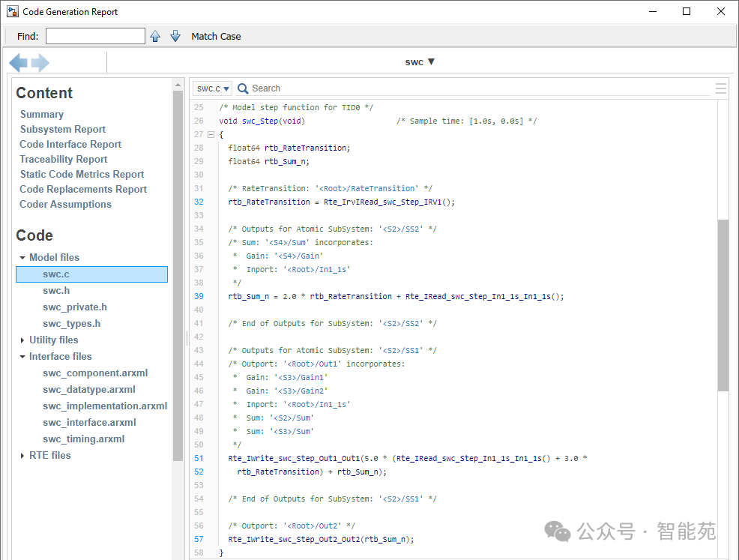The image size is (739, 560).
Task: Click line number 39 in gutter
Action: coord(199,297)
